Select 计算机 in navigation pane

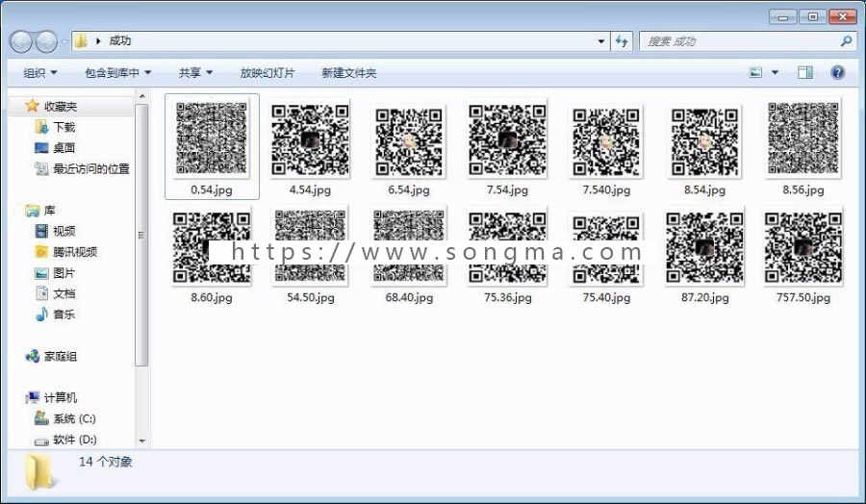point(61,398)
